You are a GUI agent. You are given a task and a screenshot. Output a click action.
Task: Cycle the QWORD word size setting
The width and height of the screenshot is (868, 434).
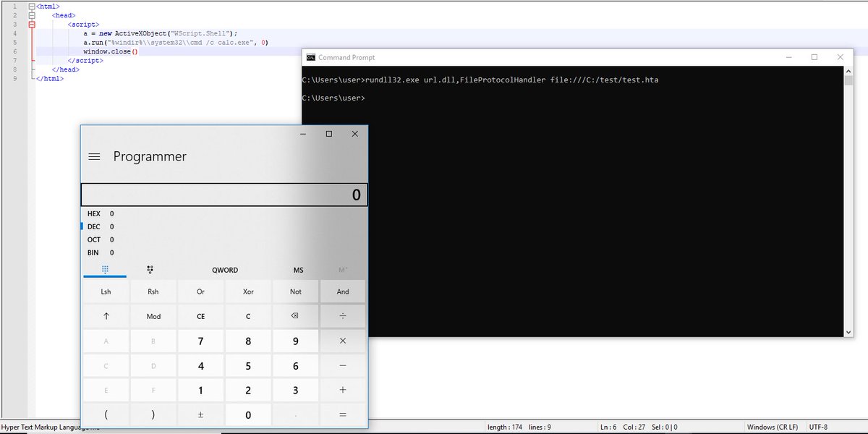pyautogui.click(x=225, y=270)
